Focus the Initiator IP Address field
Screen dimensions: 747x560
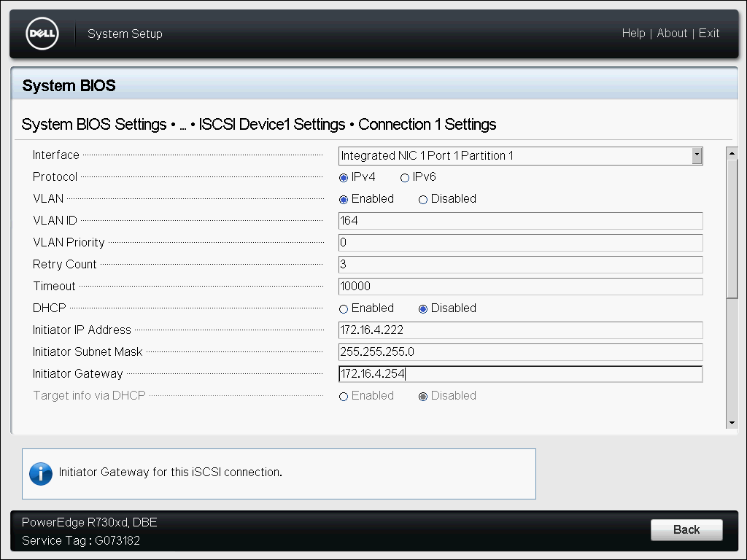click(x=520, y=330)
